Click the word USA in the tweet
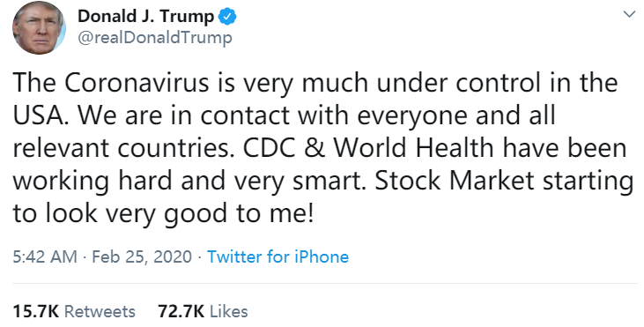This screenshot has height=327, width=644. coord(38,115)
